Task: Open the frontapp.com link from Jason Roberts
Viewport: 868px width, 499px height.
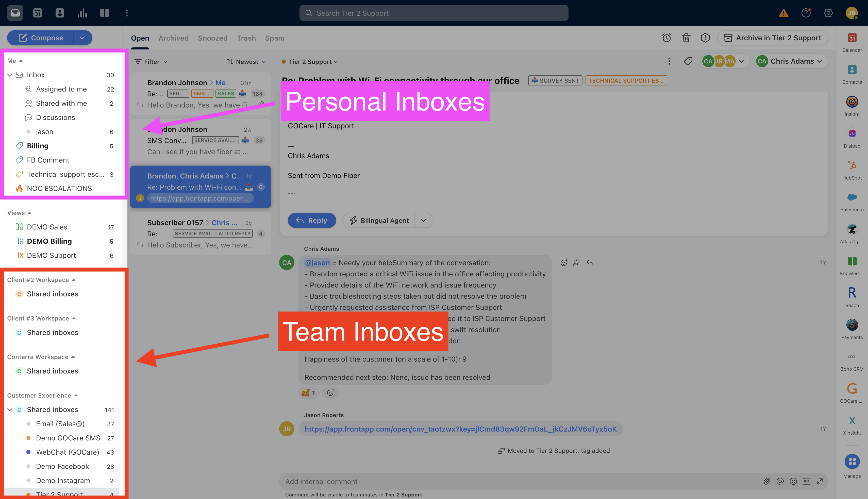Action: [x=460, y=429]
